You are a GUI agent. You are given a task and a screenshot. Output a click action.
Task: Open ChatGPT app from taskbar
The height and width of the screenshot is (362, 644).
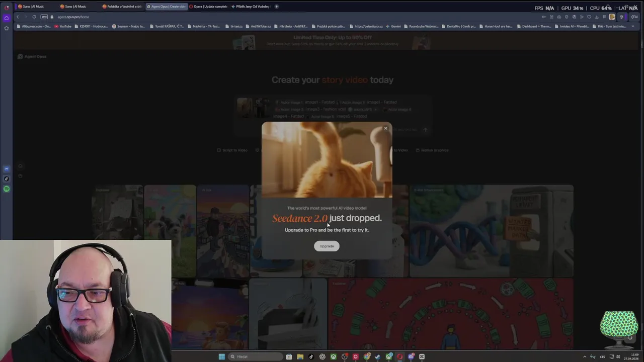[x=323, y=356]
